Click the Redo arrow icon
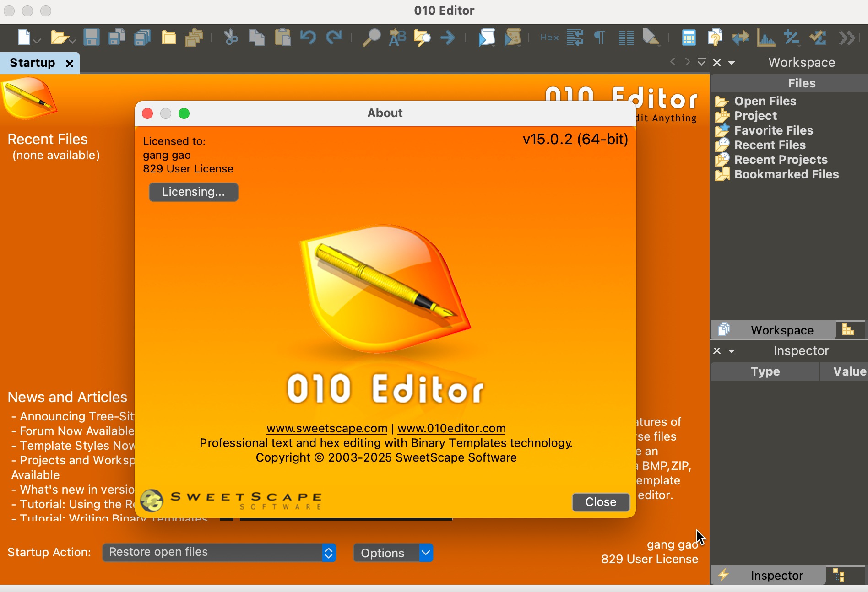This screenshot has width=868, height=592. [x=334, y=37]
